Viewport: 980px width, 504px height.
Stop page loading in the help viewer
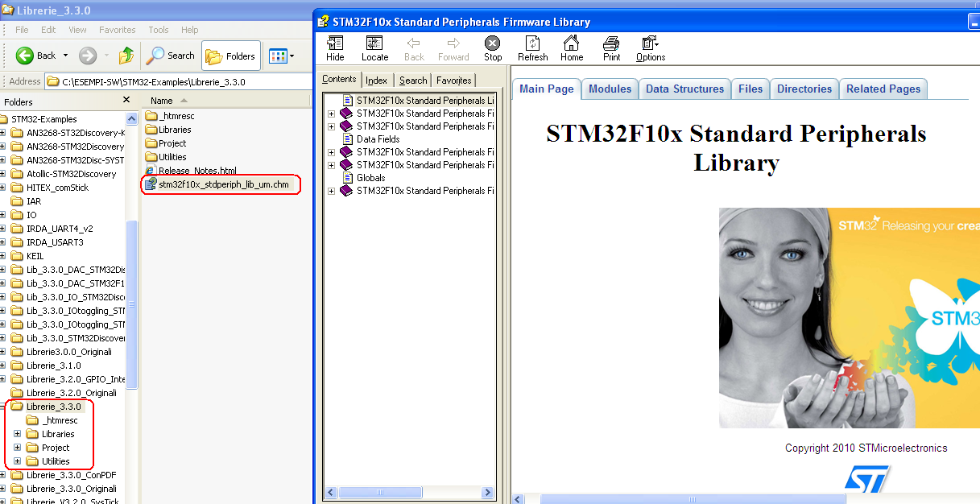[493, 48]
